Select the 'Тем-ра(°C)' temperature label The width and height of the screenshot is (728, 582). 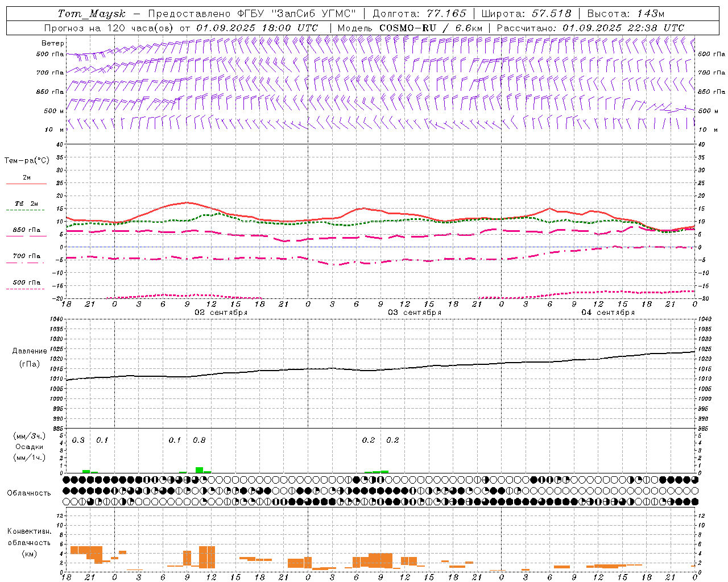coord(27,160)
